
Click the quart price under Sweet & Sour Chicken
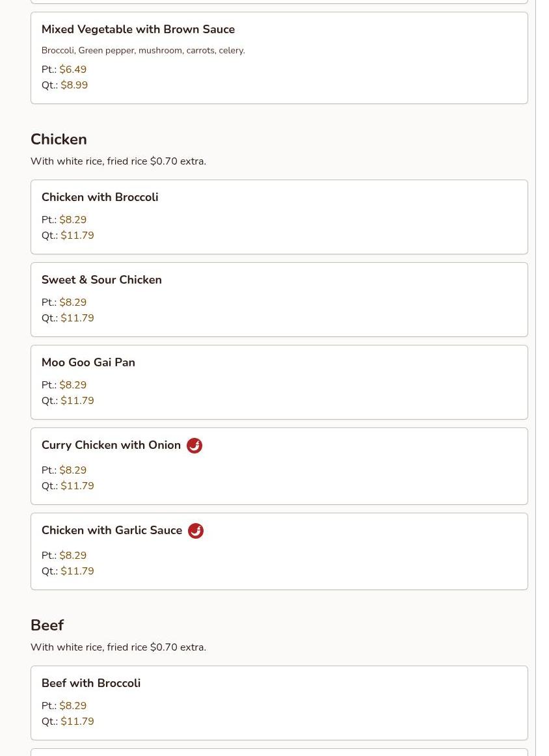tap(77, 318)
